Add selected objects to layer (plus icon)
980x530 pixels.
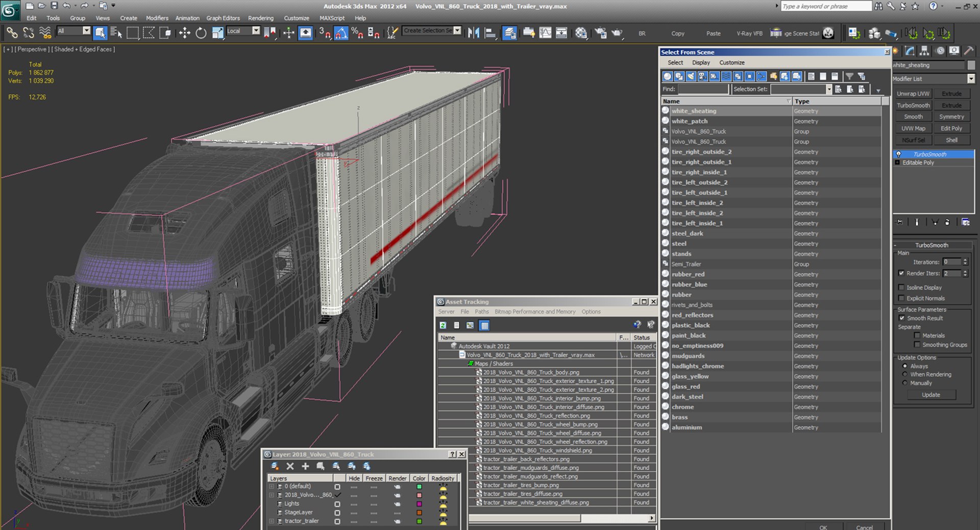(305, 466)
